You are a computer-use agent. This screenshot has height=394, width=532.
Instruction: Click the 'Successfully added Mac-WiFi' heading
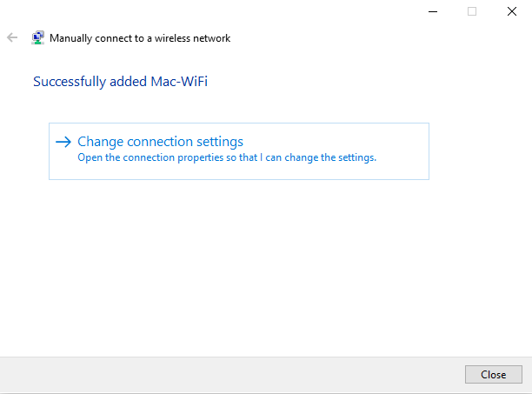click(x=121, y=83)
